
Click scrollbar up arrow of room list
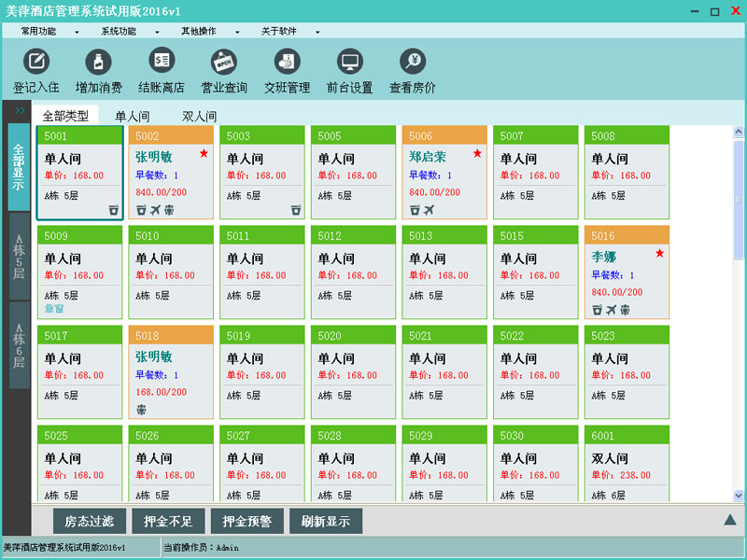click(x=739, y=132)
